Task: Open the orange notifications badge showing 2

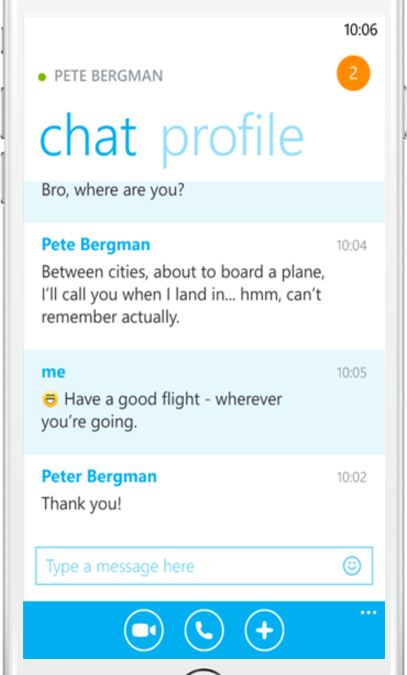Action: click(x=353, y=73)
